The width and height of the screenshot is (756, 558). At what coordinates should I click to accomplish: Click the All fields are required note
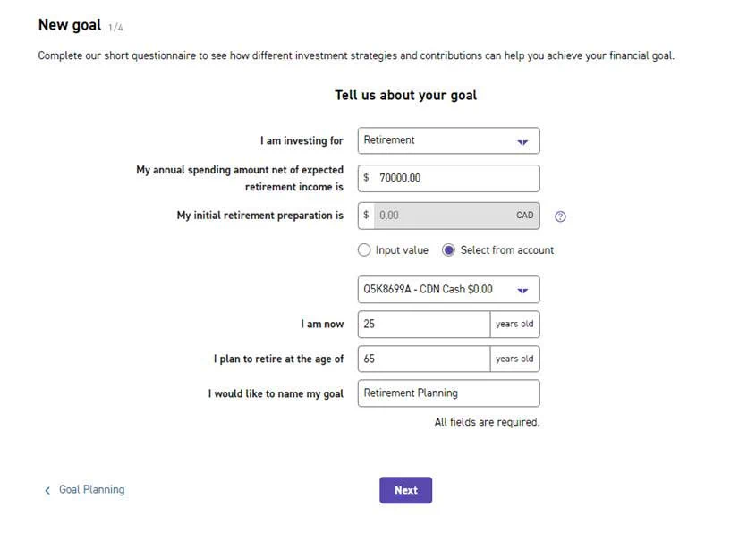pyautogui.click(x=487, y=422)
